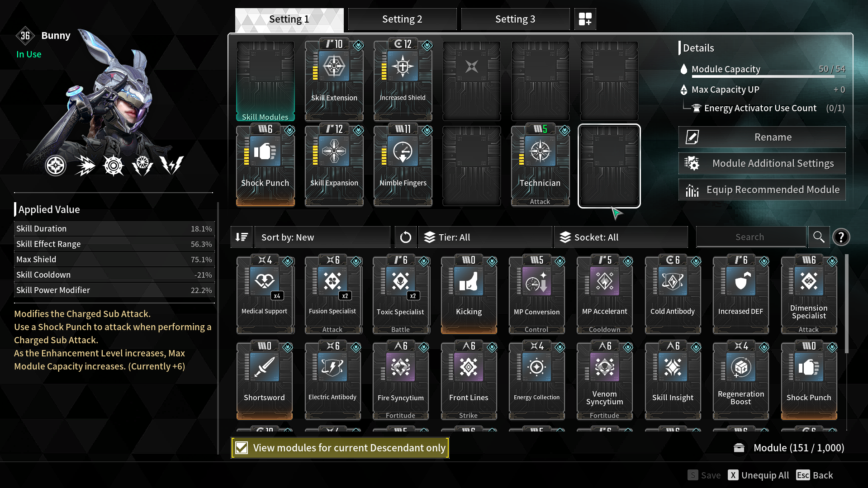Click the sort order toggle icon
Screen dimensions: 868x488
pyautogui.click(x=242, y=237)
